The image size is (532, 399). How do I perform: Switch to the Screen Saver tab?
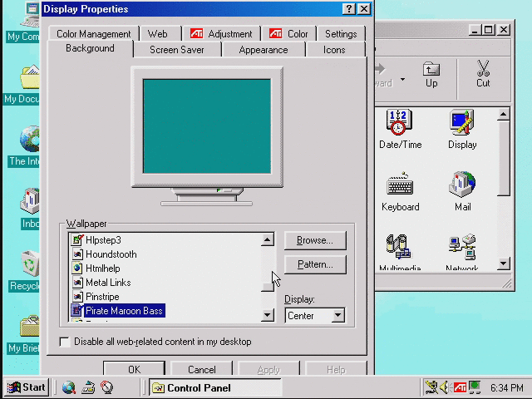tap(177, 50)
